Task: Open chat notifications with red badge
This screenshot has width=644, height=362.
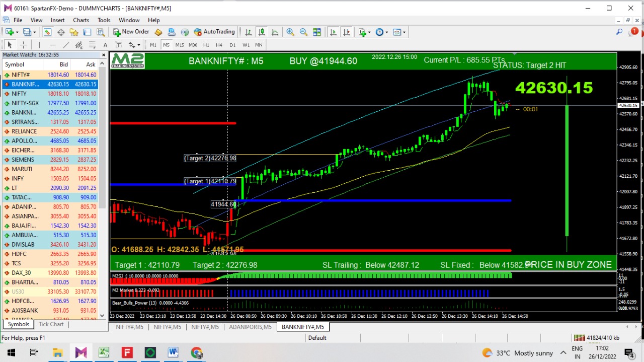Action: [633, 32]
